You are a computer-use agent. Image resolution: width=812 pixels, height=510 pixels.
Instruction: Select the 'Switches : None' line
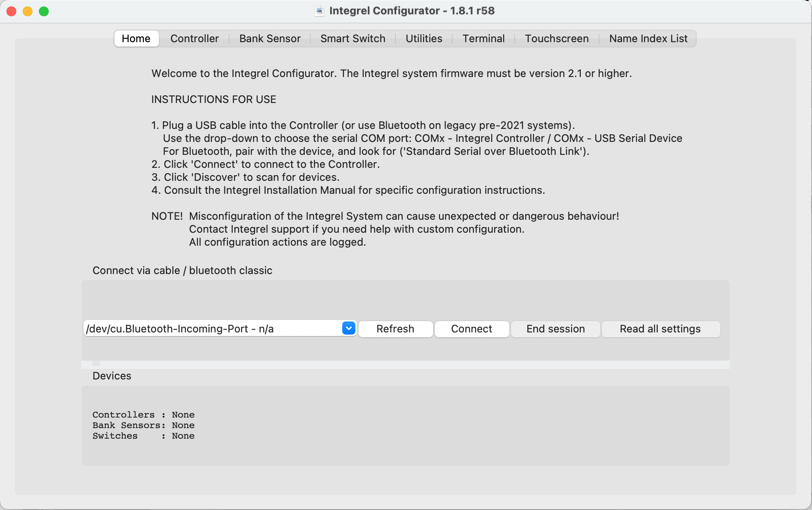[x=144, y=436]
